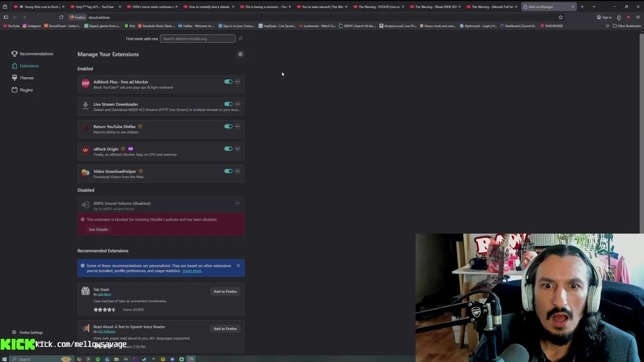Click the Video DownloadHelper colorful icon
This screenshot has height=362, width=644.
click(86, 173)
